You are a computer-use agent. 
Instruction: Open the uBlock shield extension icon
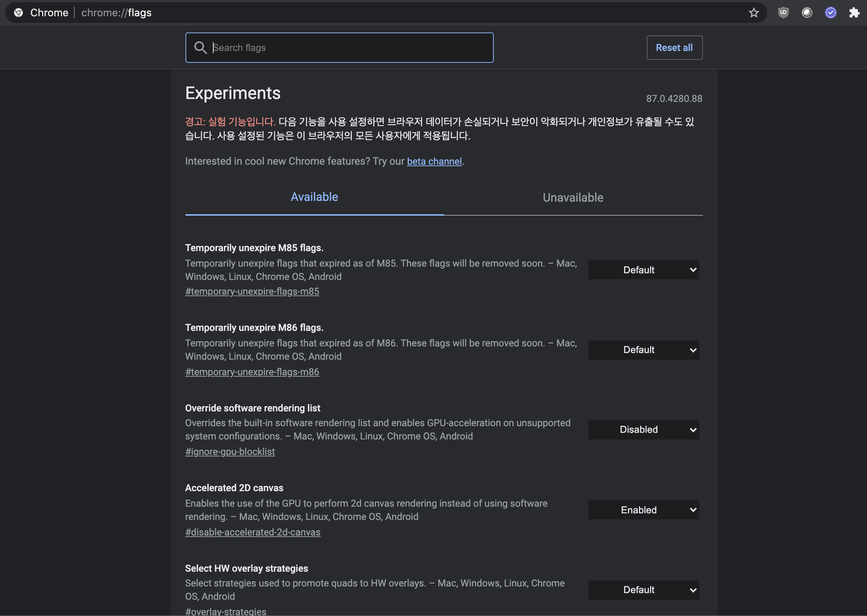[783, 13]
